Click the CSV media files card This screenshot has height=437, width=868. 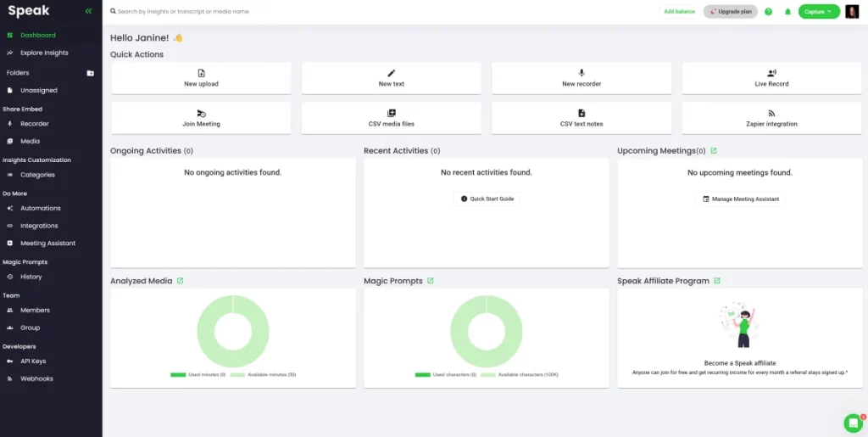tap(392, 118)
